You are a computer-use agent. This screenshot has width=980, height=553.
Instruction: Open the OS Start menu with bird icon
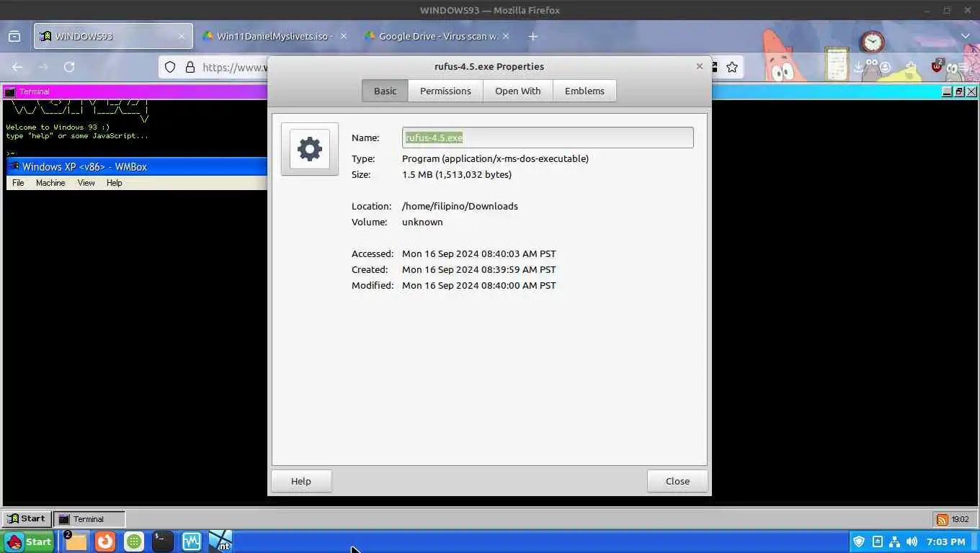point(30,541)
